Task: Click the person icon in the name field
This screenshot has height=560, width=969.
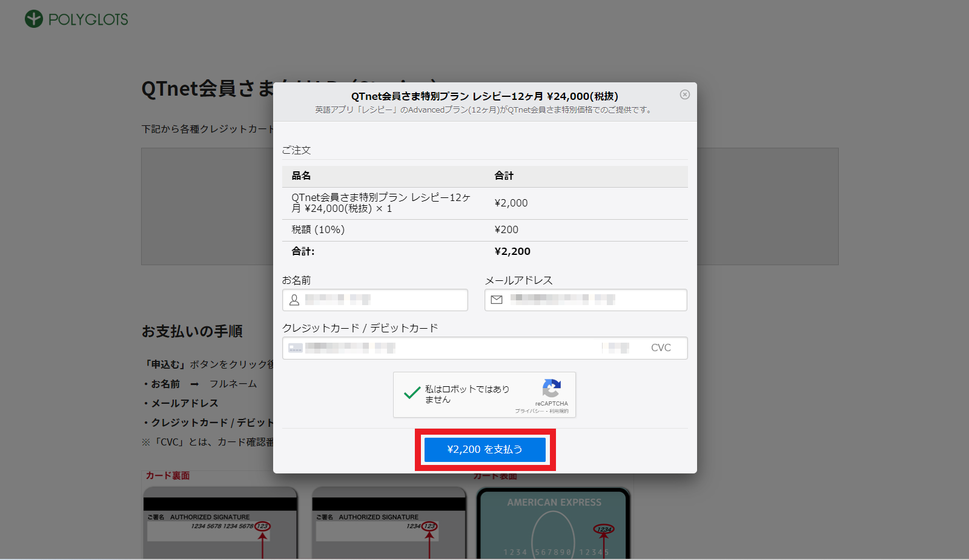Action: (294, 300)
